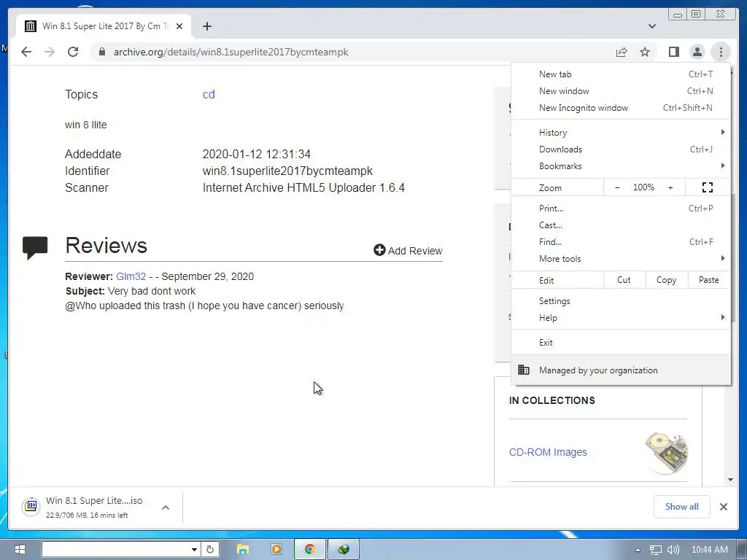Open the side panel icon
The image size is (747, 560).
point(673,52)
